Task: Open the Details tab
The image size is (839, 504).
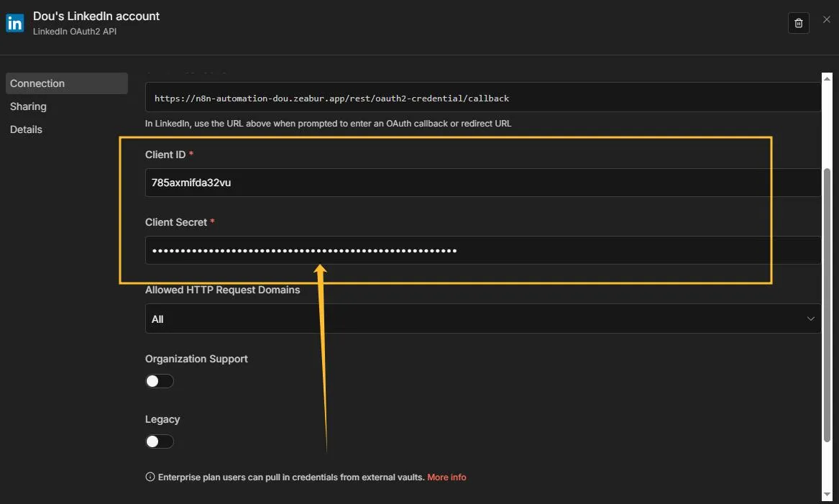Action: point(26,129)
